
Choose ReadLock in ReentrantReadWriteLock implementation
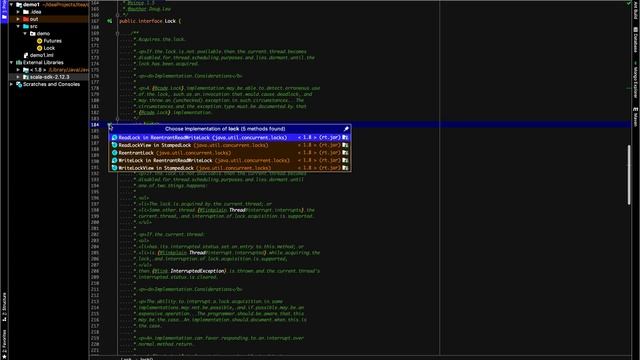(230, 138)
